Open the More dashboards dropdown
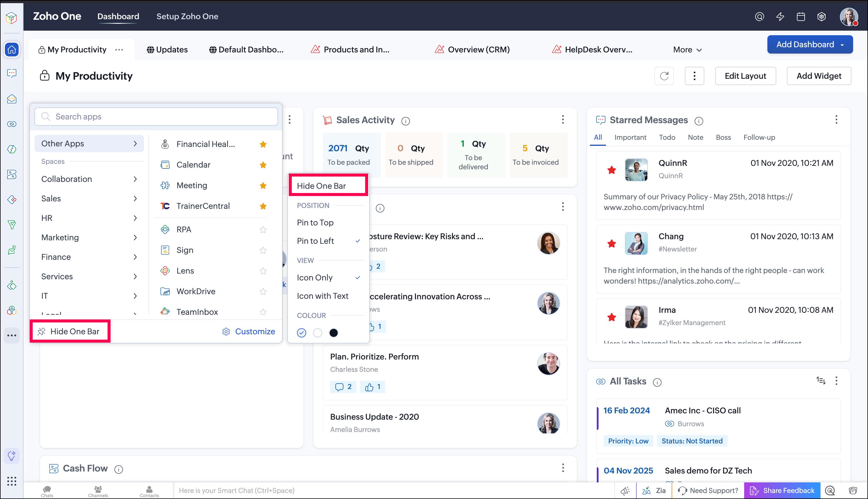This screenshot has width=868, height=499. click(688, 50)
